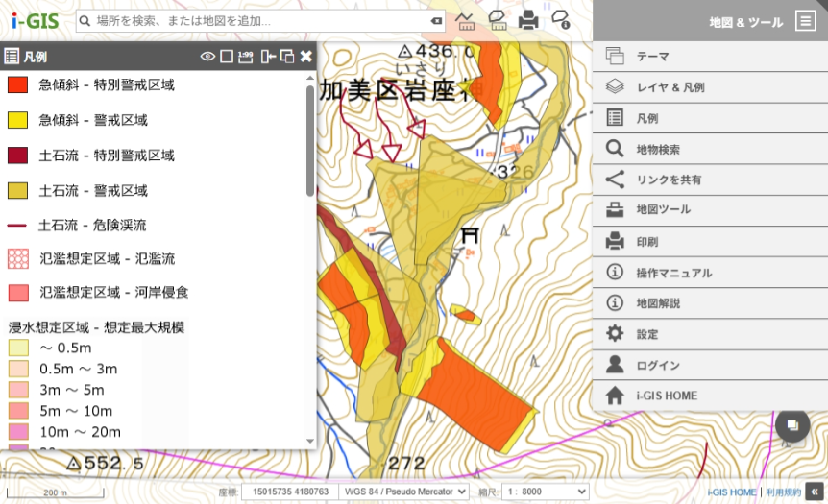Click the magnifier icon next to 地物検索

[x=615, y=148]
